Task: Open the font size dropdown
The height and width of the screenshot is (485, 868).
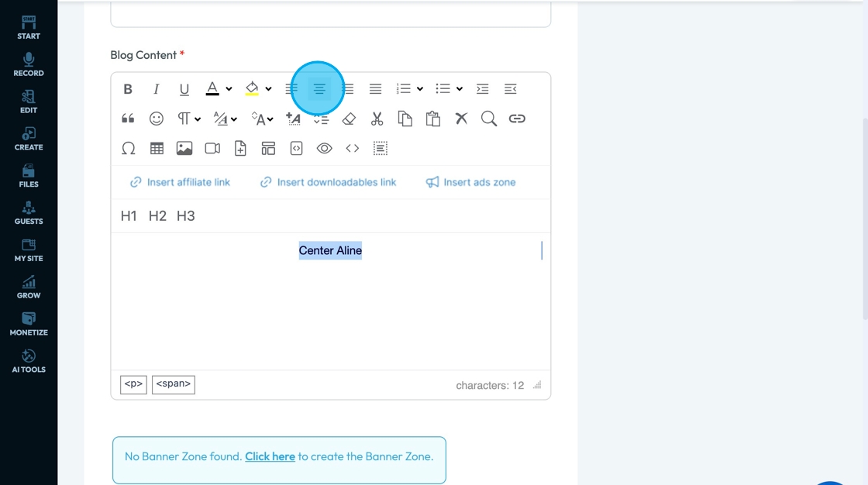Action: click(x=263, y=119)
